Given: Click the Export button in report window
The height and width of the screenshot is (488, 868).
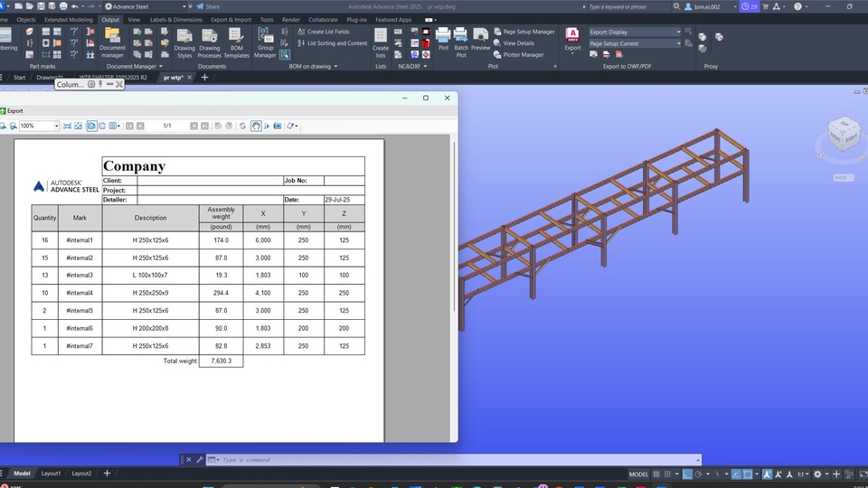Looking at the screenshot, I should coord(13,111).
